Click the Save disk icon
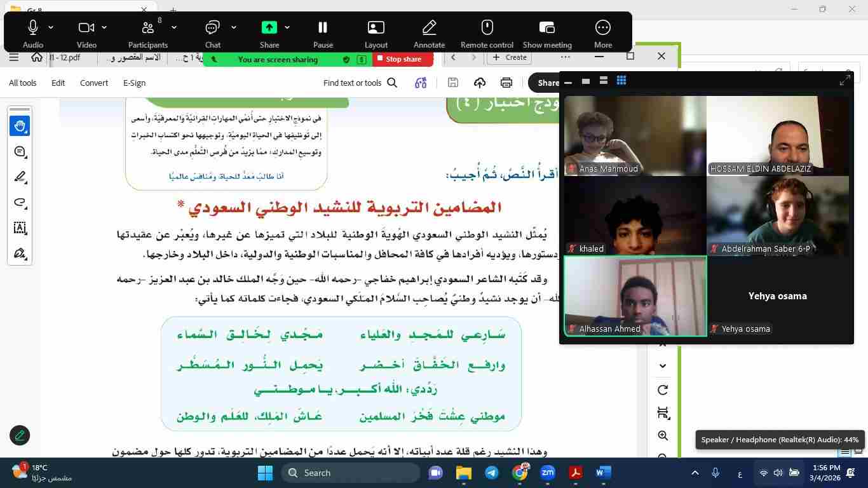This screenshot has width=868, height=488. tap(453, 83)
